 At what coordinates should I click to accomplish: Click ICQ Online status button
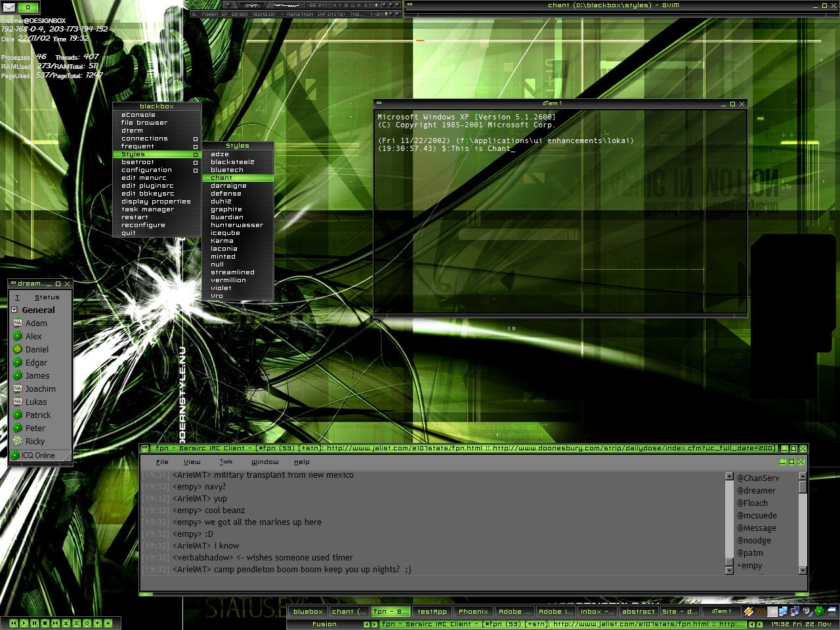tap(39, 455)
